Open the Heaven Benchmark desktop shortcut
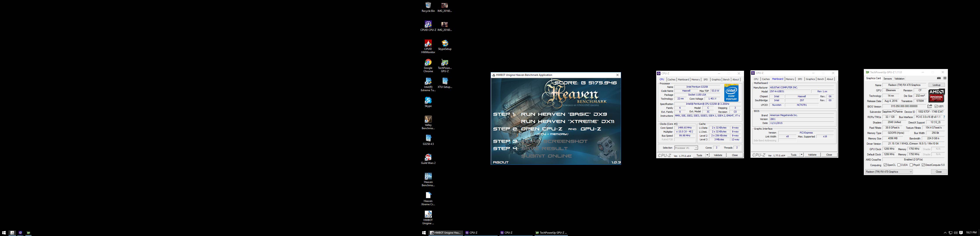980x236 pixels. point(428,180)
